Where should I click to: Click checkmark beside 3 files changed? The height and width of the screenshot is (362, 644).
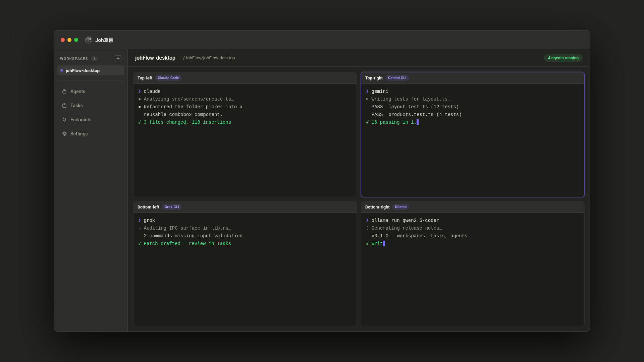140,122
